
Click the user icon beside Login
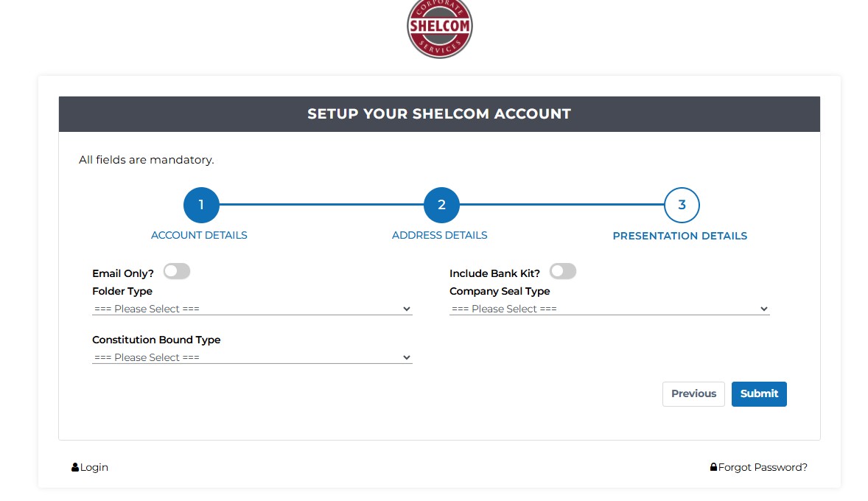click(75, 467)
